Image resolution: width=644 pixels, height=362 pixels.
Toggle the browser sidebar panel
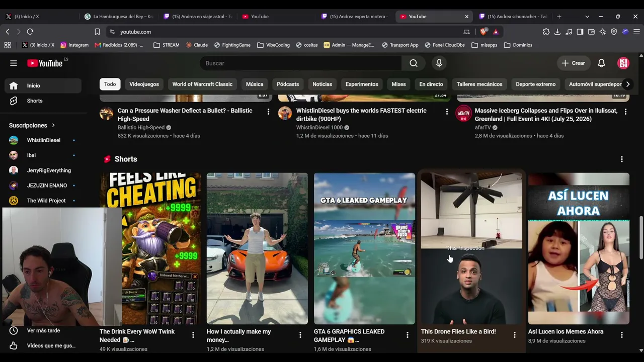tap(580, 32)
